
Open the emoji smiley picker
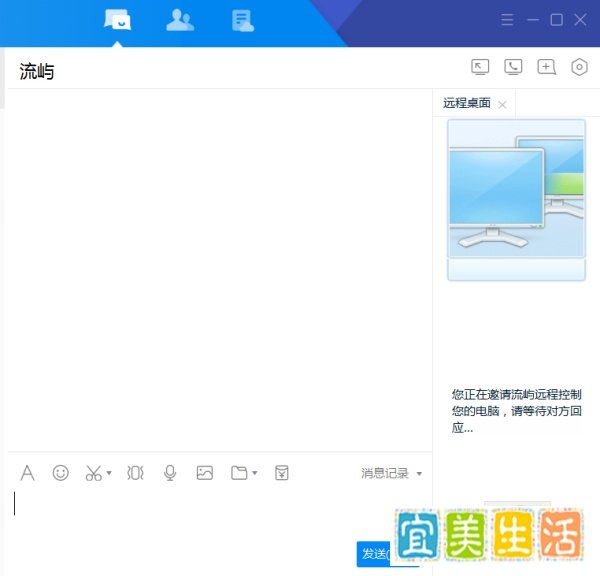pos(60,473)
